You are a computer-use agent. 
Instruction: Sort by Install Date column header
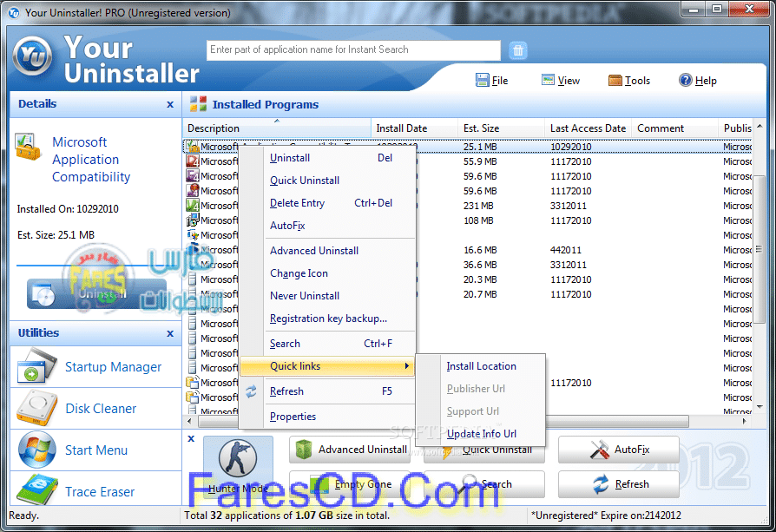[414, 128]
